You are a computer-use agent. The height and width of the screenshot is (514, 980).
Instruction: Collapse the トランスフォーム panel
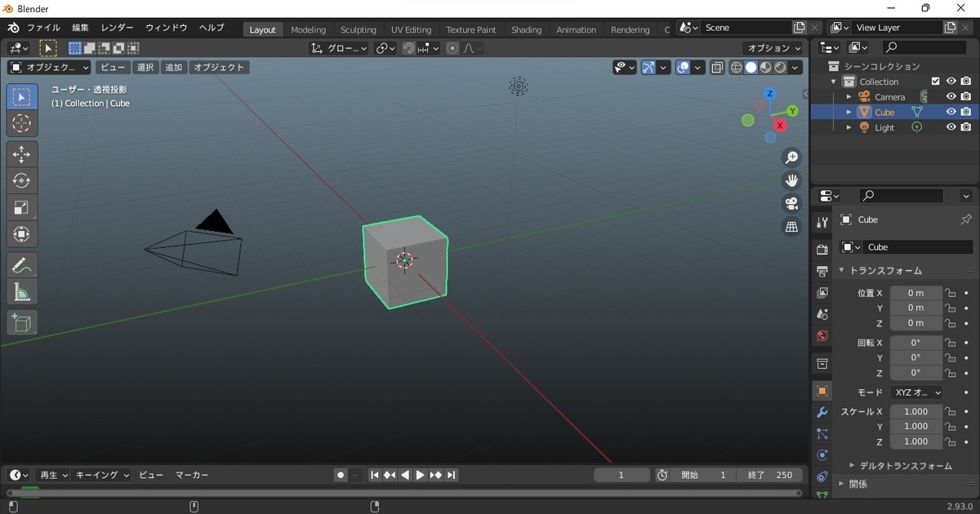click(x=842, y=270)
